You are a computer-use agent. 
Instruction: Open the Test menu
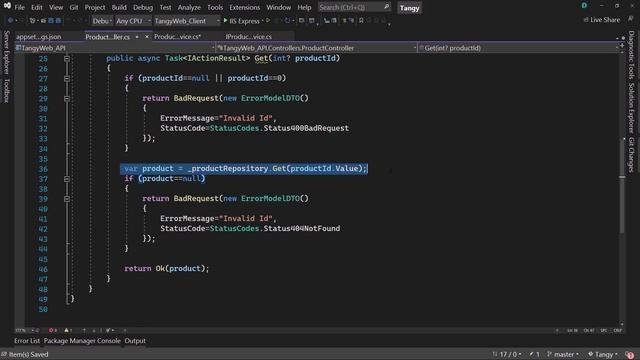coord(165,7)
